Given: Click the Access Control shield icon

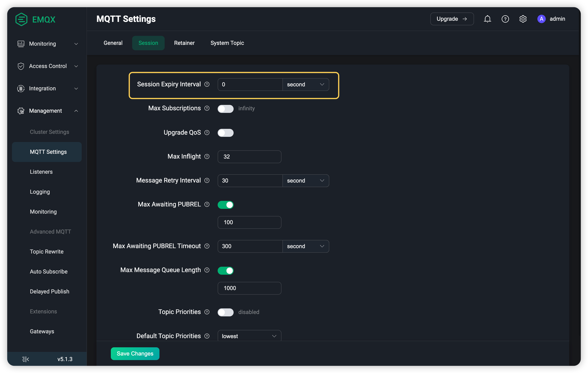Looking at the screenshot, I should tap(21, 66).
